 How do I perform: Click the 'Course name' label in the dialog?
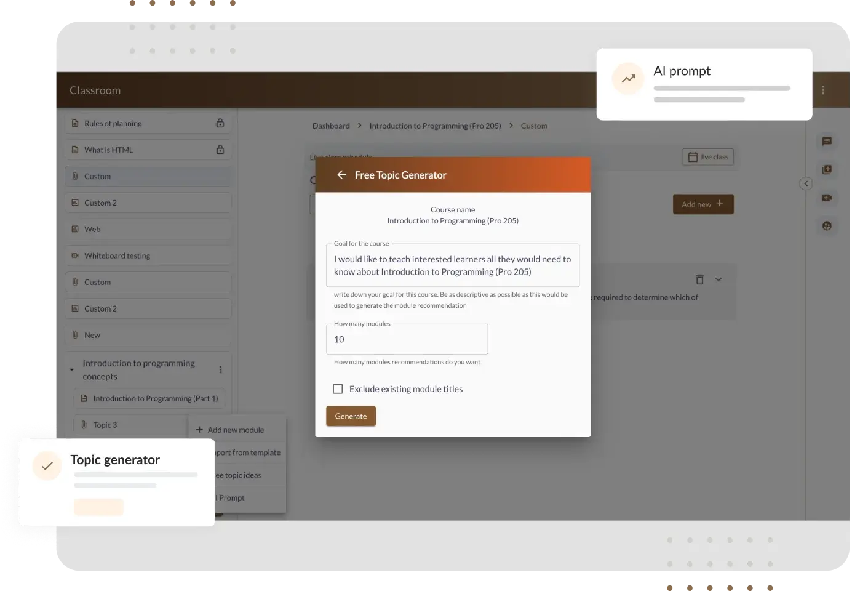click(453, 210)
